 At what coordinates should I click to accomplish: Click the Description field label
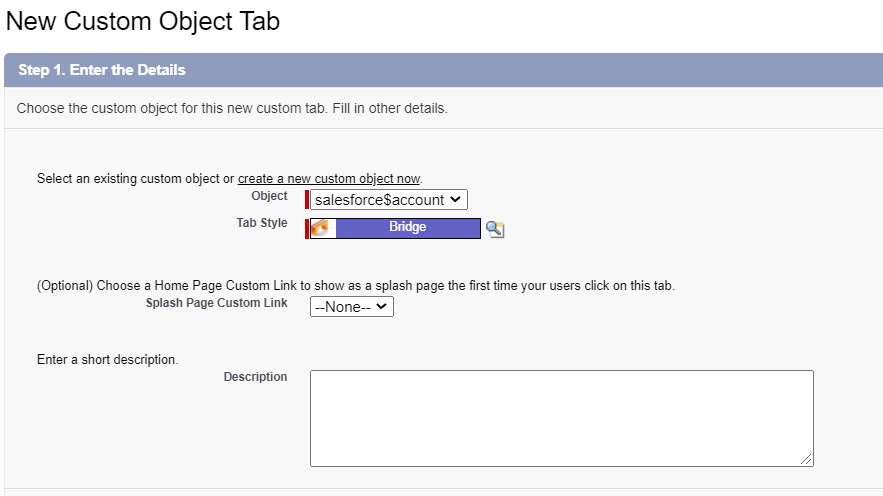255,377
